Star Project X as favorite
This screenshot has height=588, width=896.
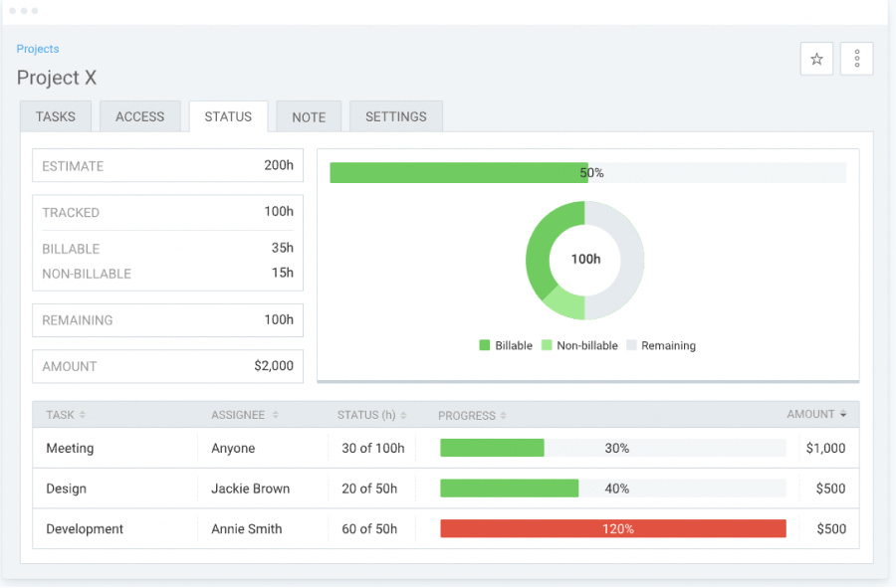816,59
